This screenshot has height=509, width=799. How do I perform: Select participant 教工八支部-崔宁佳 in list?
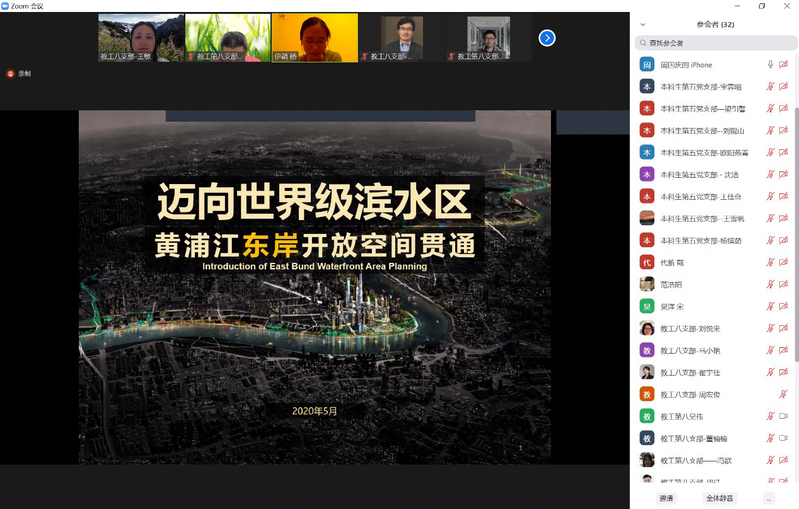tap(690, 372)
